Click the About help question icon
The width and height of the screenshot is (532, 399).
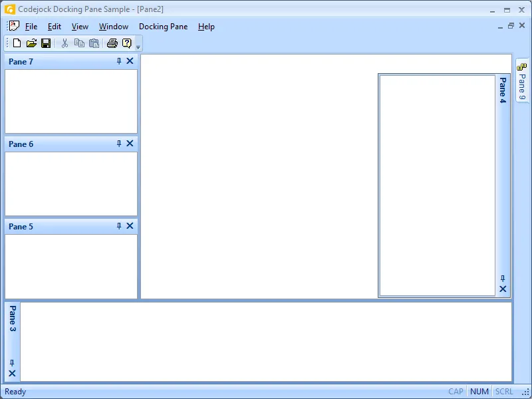[x=126, y=43]
